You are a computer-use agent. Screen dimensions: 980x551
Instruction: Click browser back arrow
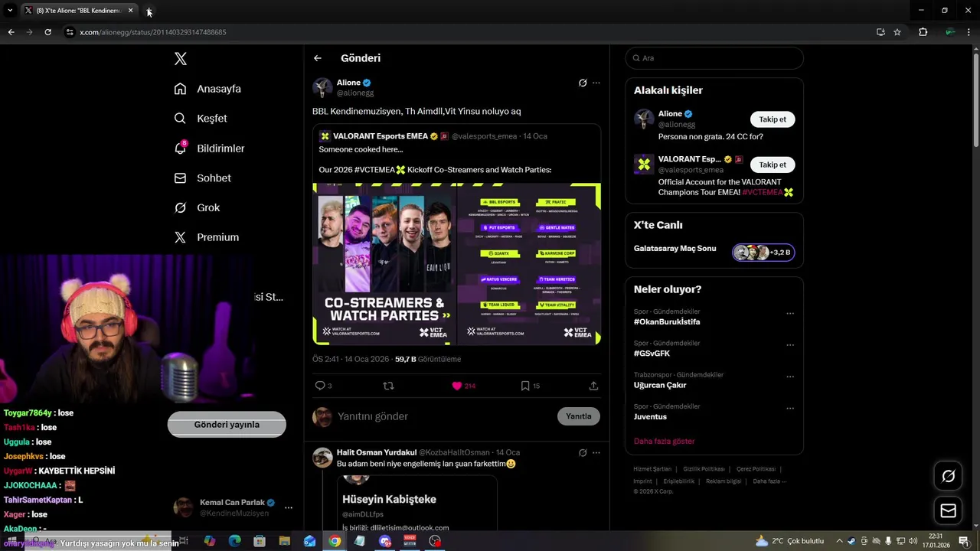[11, 32]
